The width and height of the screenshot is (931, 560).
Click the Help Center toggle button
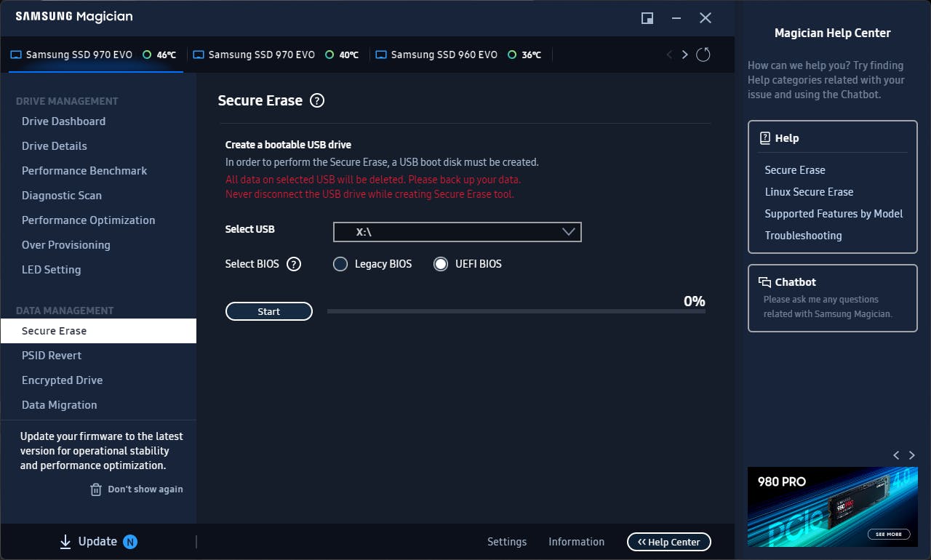tap(669, 542)
